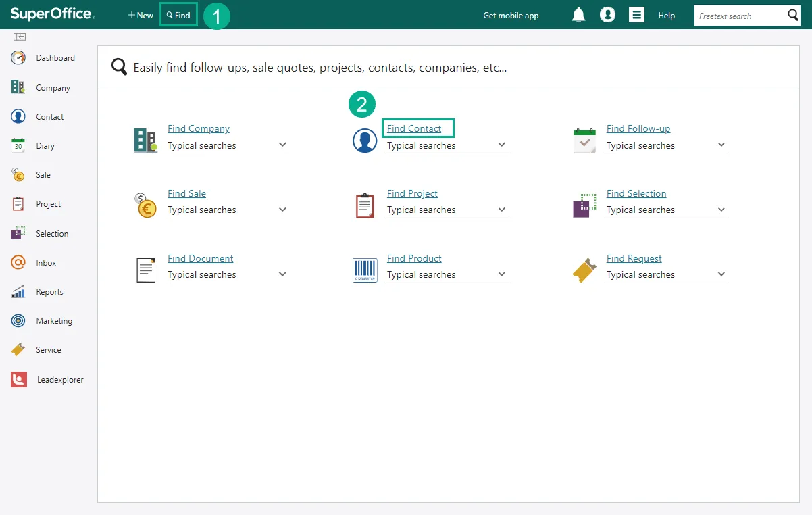Click the Find button in top bar
The width and height of the screenshot is (812, 515).
tap(178, 15)
